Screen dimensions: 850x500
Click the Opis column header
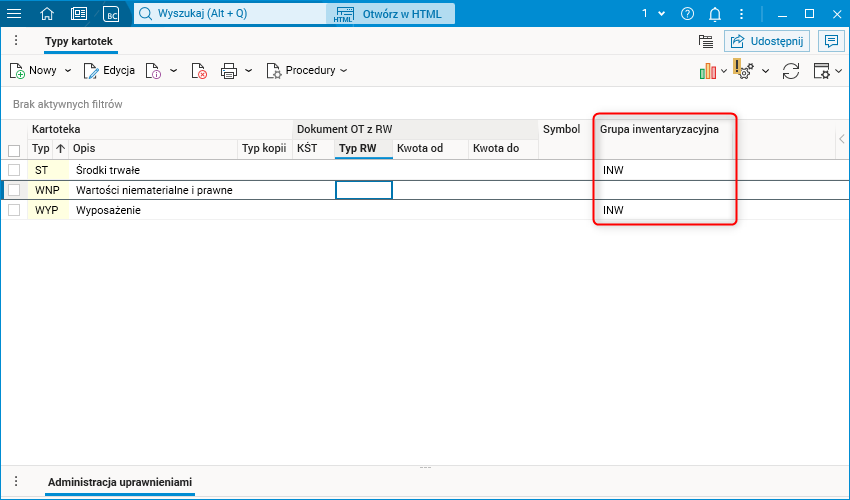tap(153, 148)
